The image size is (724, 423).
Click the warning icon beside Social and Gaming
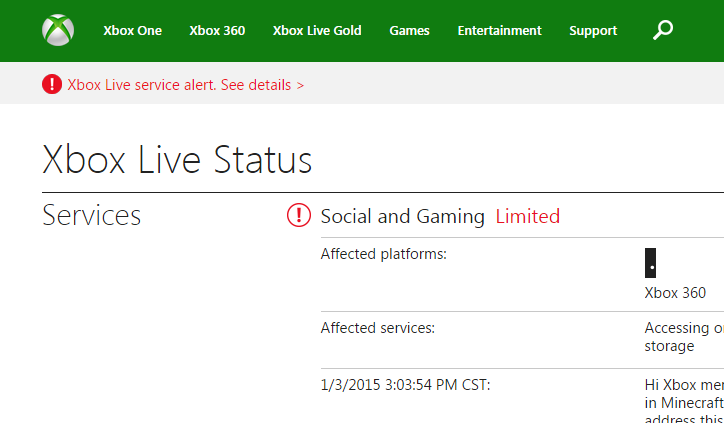(x=299, y=216)
